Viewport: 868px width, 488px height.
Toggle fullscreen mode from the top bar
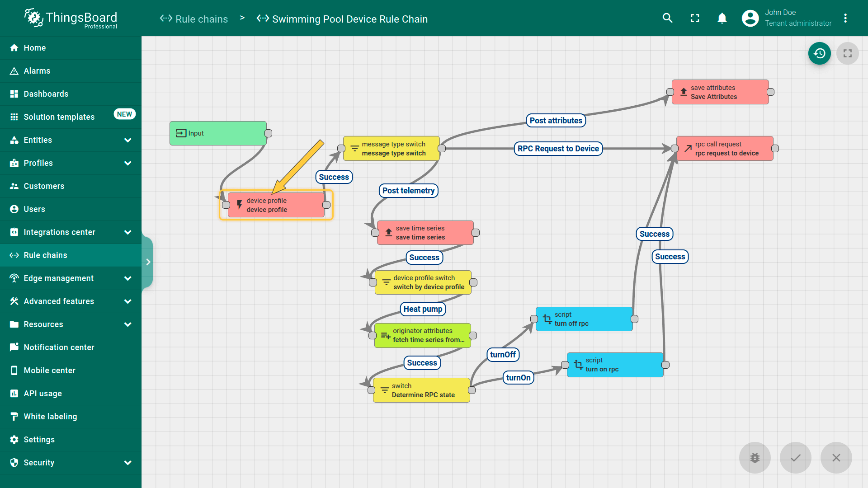click(695, 18)
